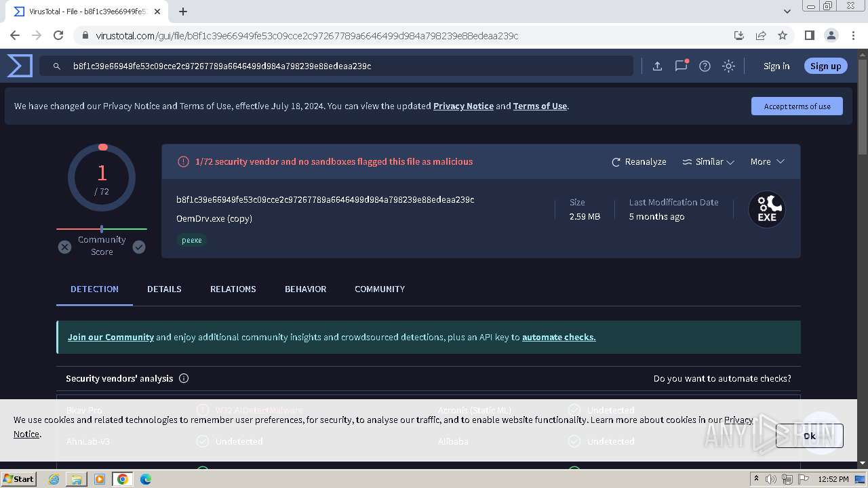Open media player from taskbar
This screenshot has height=488, width=868.
coord(100,479)
